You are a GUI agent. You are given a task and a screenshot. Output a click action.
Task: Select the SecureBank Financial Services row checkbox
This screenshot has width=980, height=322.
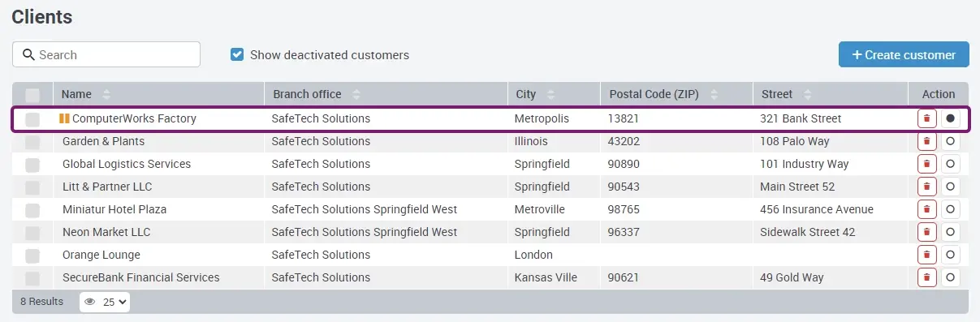(32, 278)
